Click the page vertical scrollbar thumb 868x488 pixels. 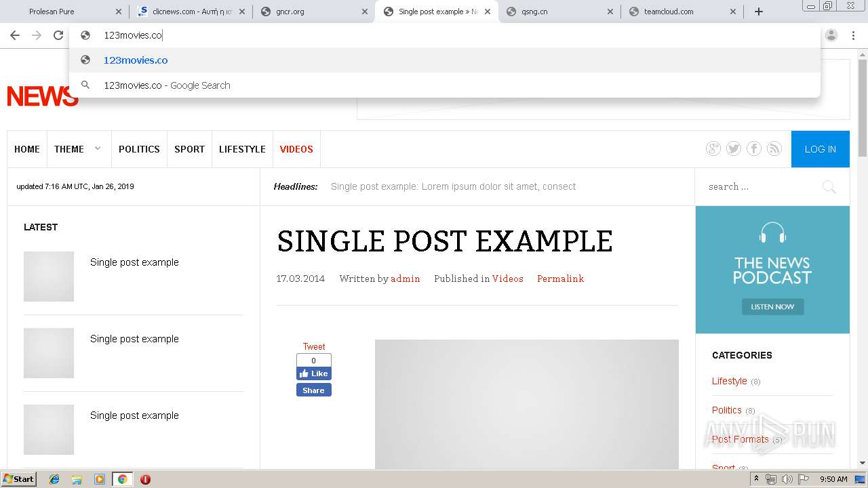pyautogui.click(x=863, y=108)
